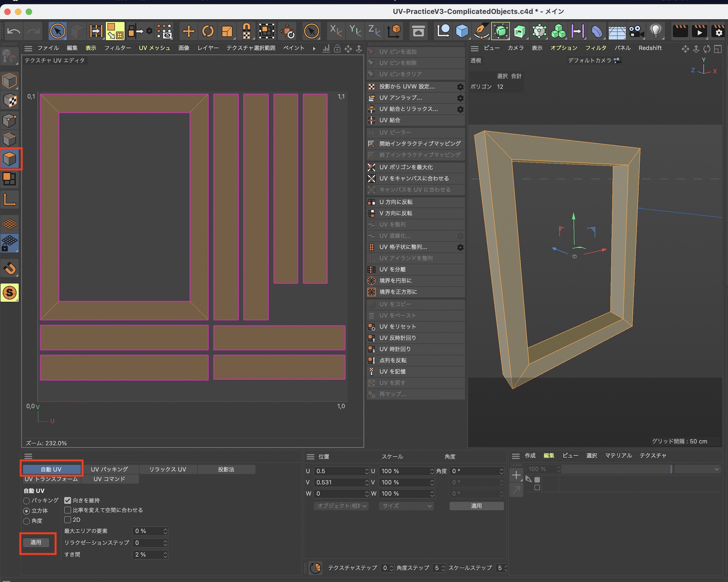
Task: Open gear settings next to UV アンラップ
Action: pyautogui.click(x=460, y=98)
